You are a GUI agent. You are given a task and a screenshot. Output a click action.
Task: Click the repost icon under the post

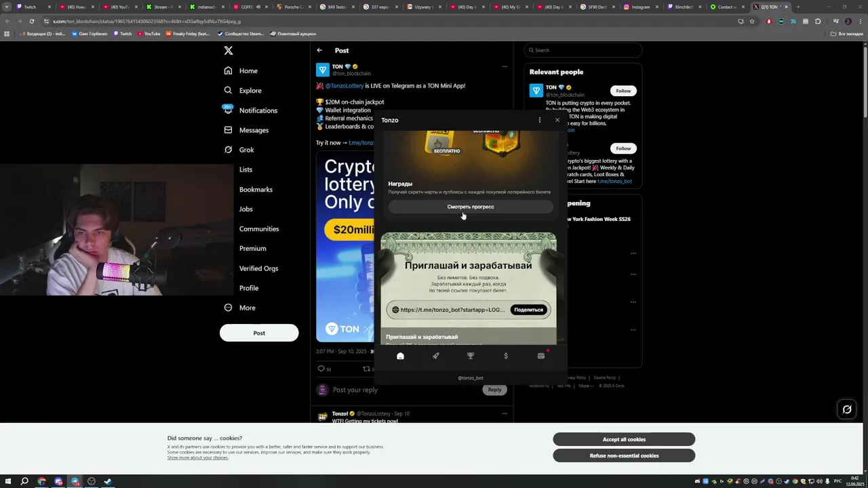pos(366,369)
